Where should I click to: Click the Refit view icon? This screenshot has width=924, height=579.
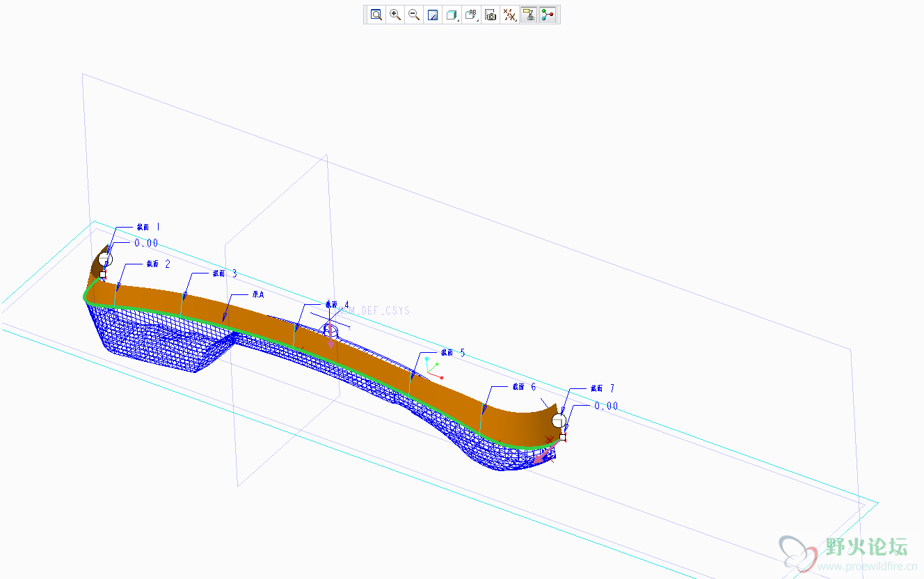point(376,15)
